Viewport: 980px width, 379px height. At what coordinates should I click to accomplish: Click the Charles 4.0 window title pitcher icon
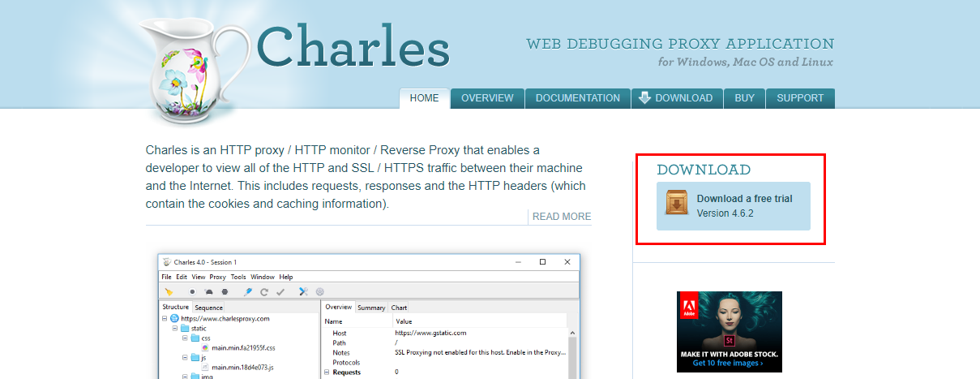pyautogui.click(x=167, y=262)
